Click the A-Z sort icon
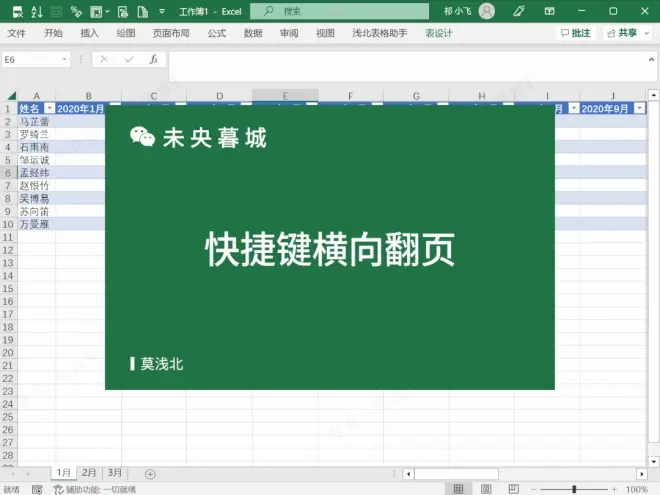Viewport: 660px width, 495px height. coord(37,12)
